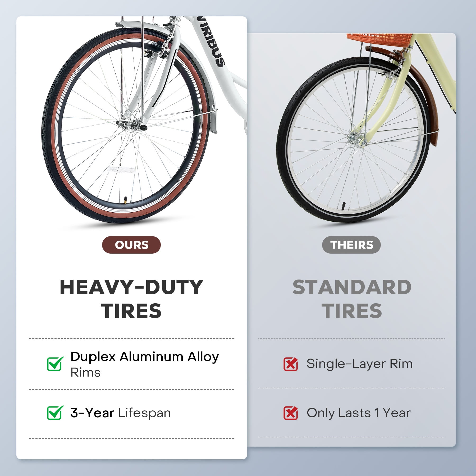Click the red X beside Only Lasts 1 Year
The height and width of the screenshot is (476, 476).
point(291,413)
